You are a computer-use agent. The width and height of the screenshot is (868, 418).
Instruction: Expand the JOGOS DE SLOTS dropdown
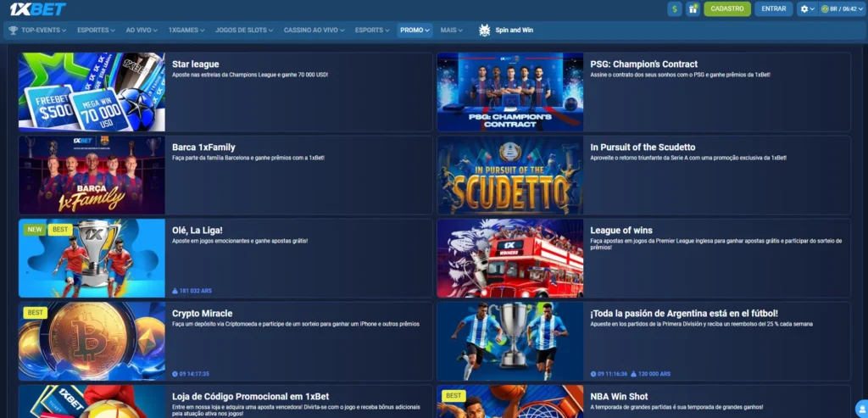[x=244, y=31]
